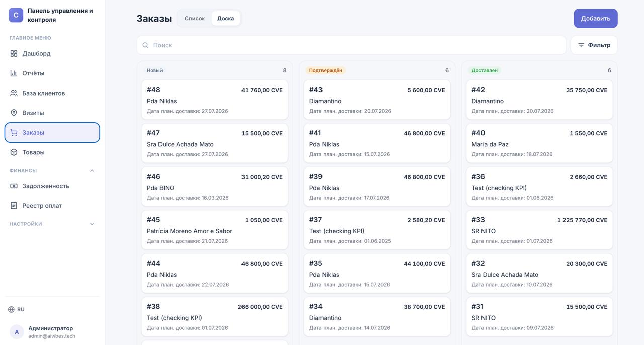Open order card #34 Diamantino
This screenshot has width=644, height=345.
point(377,317)
